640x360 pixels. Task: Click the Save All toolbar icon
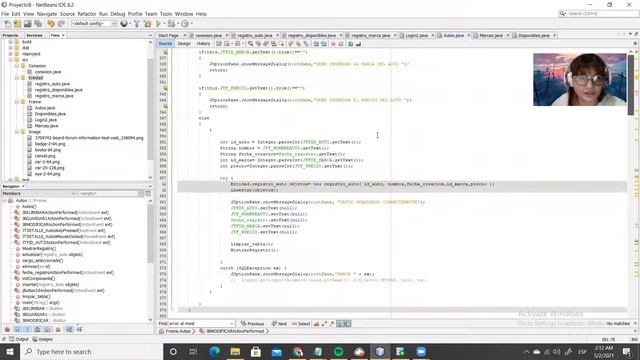[x=38, y=24]
